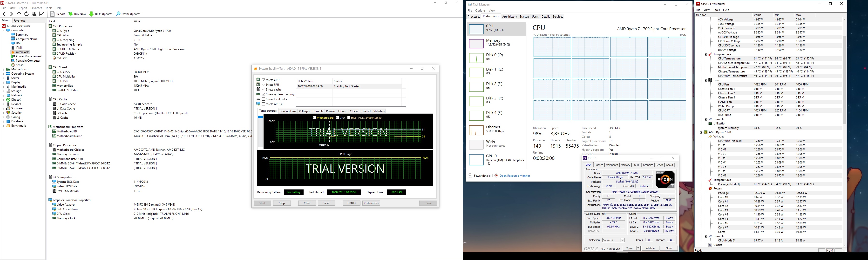Select Summary in AIDA64 tree
Viewport: 868px width, 260px height.
click(22, 35)
